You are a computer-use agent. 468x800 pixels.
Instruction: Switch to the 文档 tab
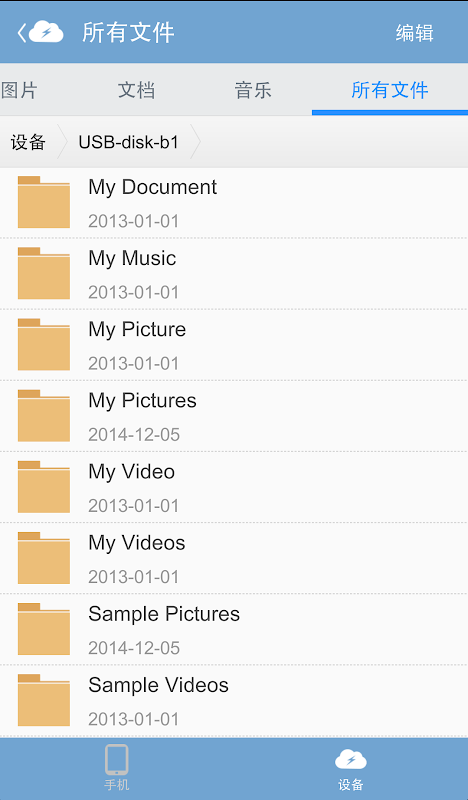pos(136,90)
